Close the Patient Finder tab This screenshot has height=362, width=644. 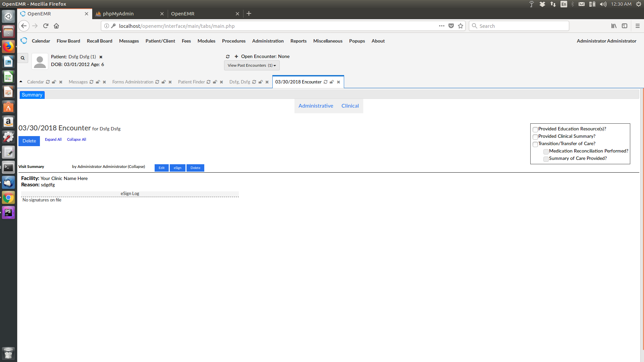[221, 82]
